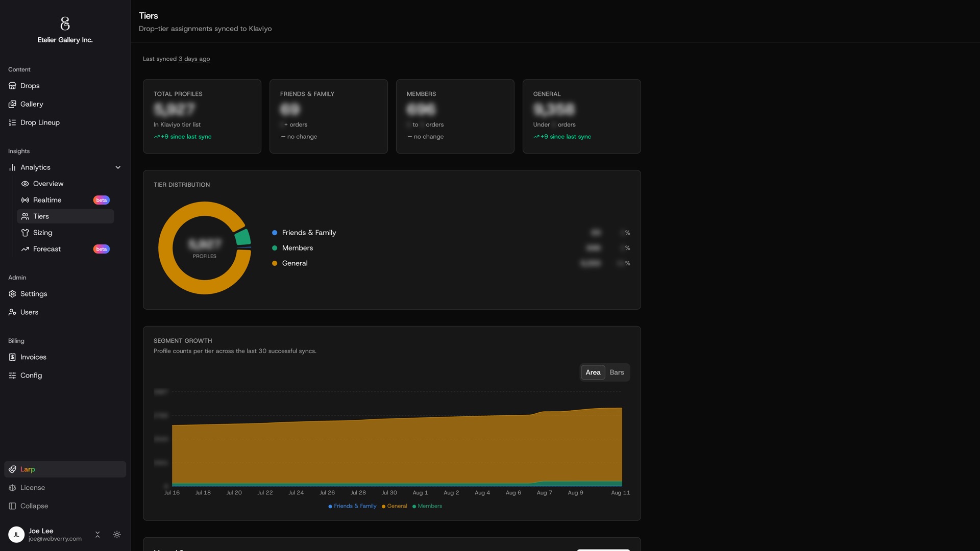Screen dimensions: 980x551
Task: Click the '3 days ago' sync timestamp
Action: pos(194,59)
